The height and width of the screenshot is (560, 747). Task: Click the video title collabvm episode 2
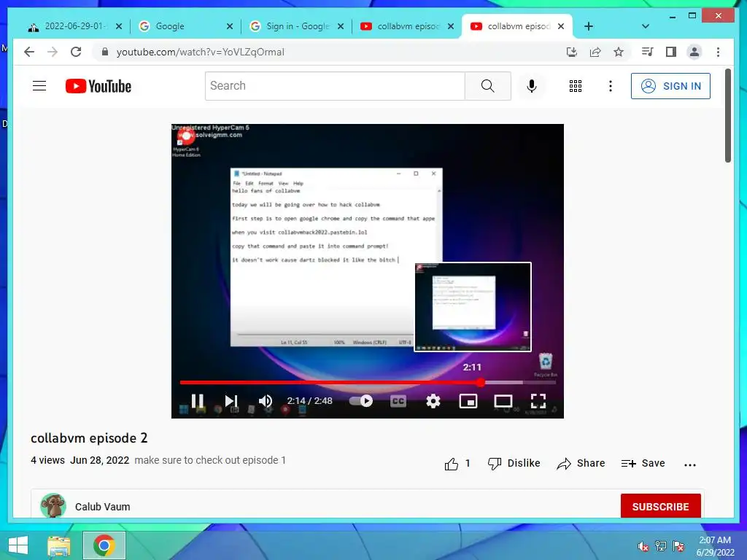(x=89, y=438)
